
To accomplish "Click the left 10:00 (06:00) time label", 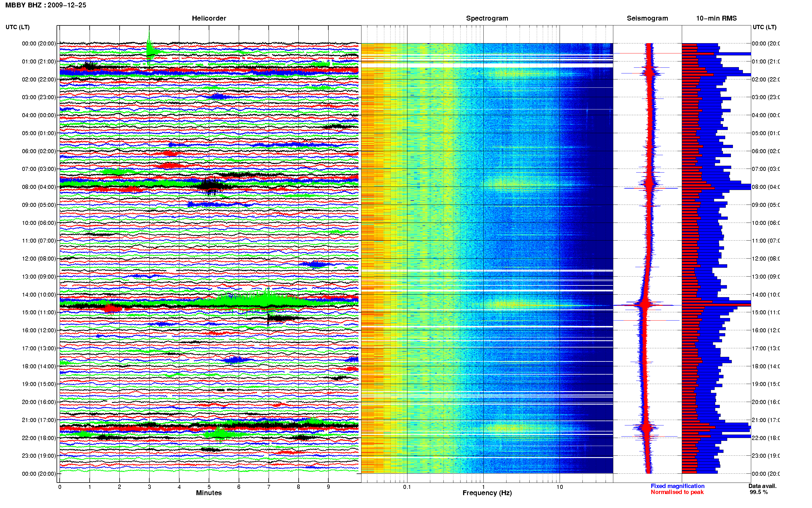I will [x=39, y=223].
